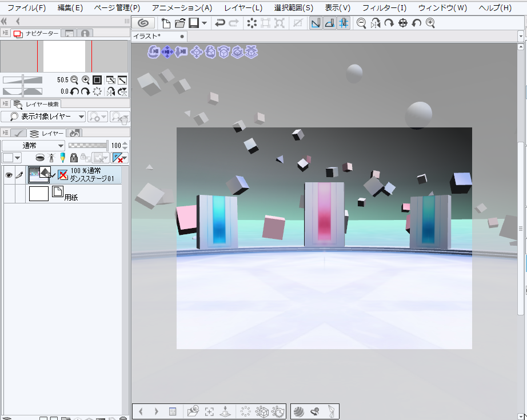The height and width of the screenshot is (420, 527).
Task: Toggle Snap to Ruler in toolbar
Action: click(x=316, y=23)
